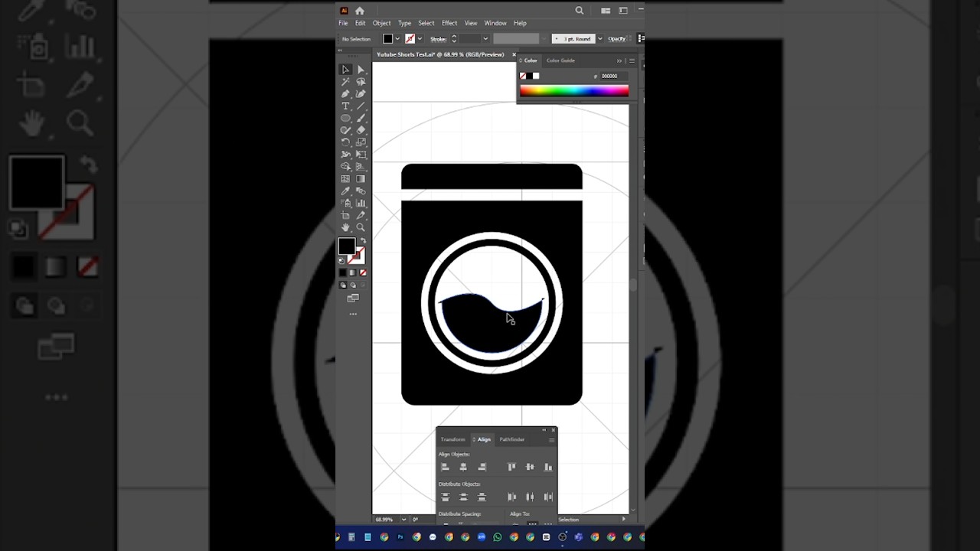The image size is (980, 551).
Task: Click Vertical Align Top in Align panel
Action: 511,467
